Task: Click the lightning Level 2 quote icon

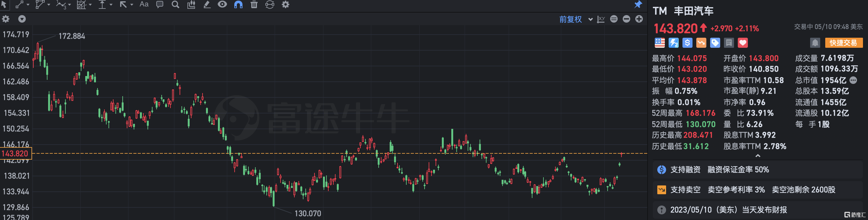Action: point(673,43)
